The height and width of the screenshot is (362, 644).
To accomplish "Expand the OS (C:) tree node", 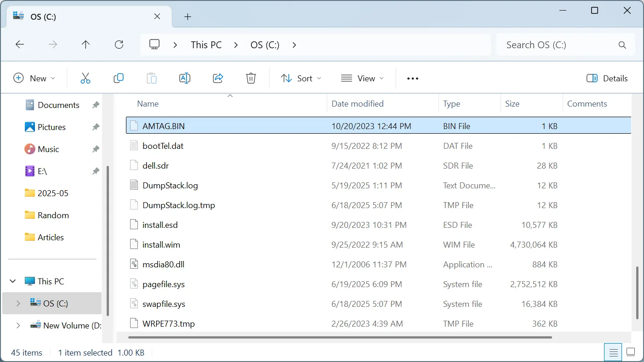I will [18, 303].
